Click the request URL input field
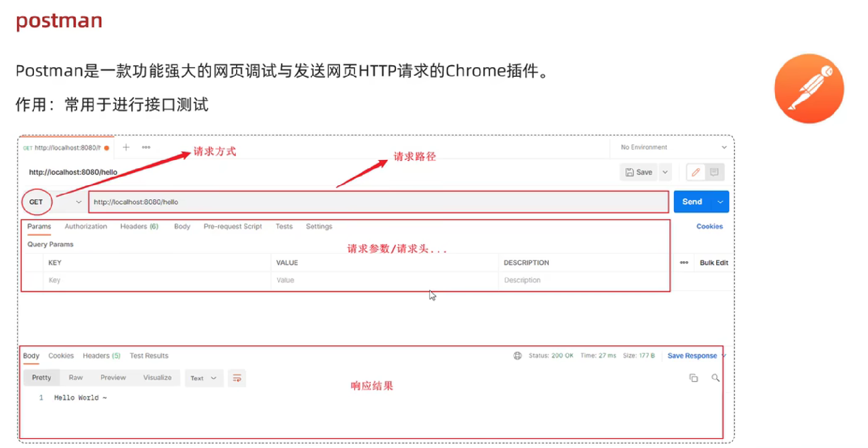Viewport: 868px width, 448px height. (379, 202)
